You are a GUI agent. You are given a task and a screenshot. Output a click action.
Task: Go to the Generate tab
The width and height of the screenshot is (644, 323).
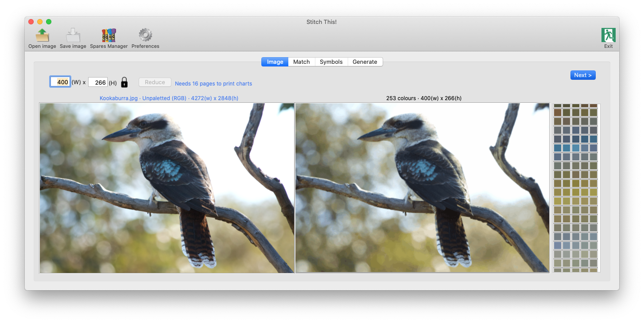pos(365,62)
